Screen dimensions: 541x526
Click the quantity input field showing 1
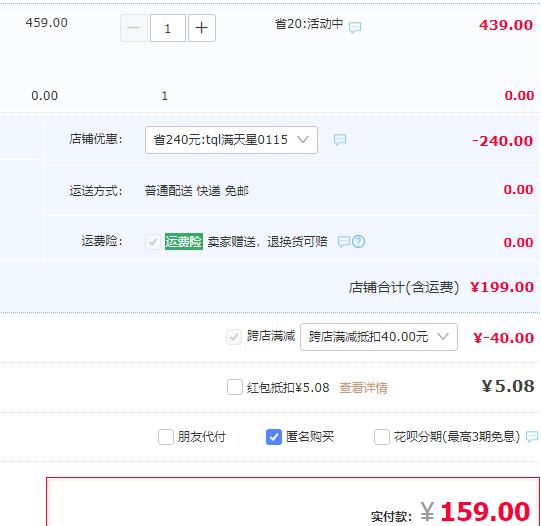(x=168, y=28)
